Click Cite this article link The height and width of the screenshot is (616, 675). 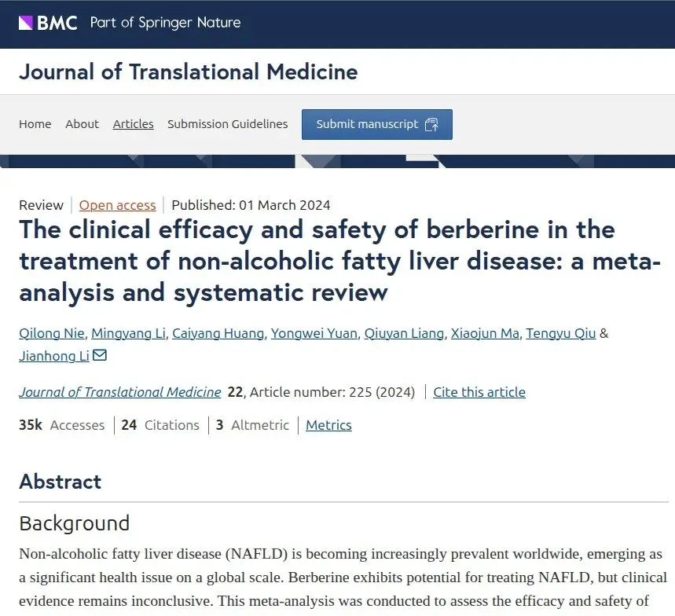click(479, 392)
